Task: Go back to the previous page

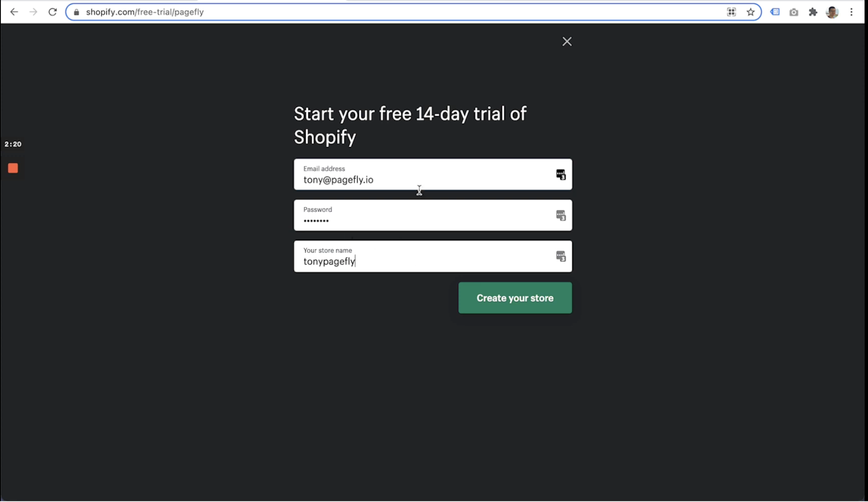Action: tap(14, 12)
